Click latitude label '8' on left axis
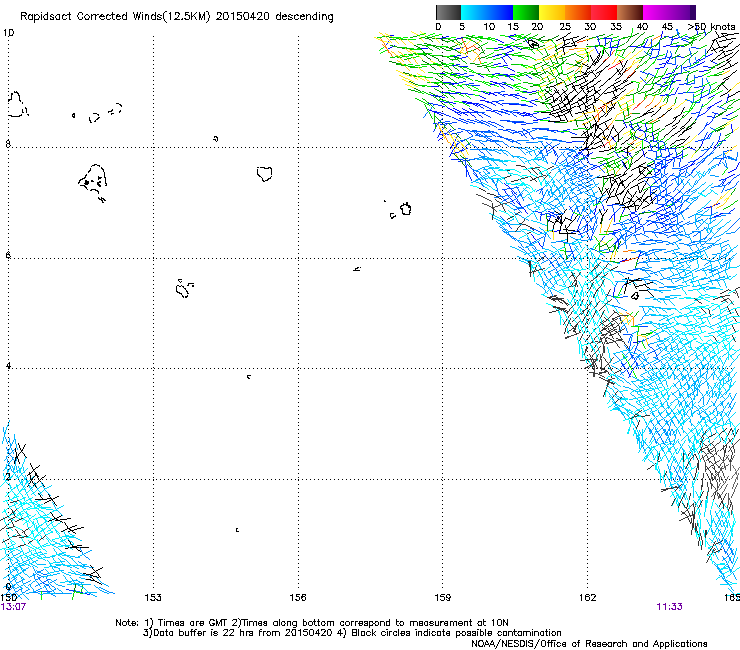The width and height of the screenshot is (740, 650). click(x=8, y=144)
